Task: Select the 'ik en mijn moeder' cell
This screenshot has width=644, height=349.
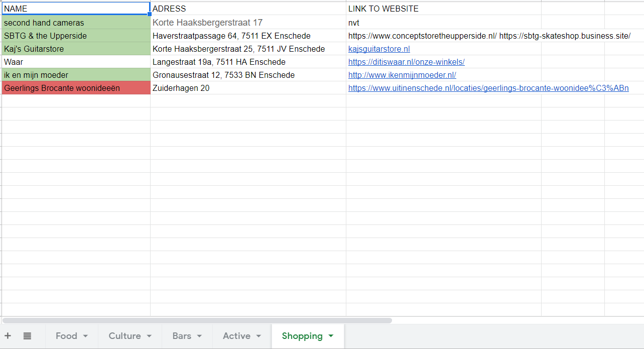Action: click(x=76, y=75)
